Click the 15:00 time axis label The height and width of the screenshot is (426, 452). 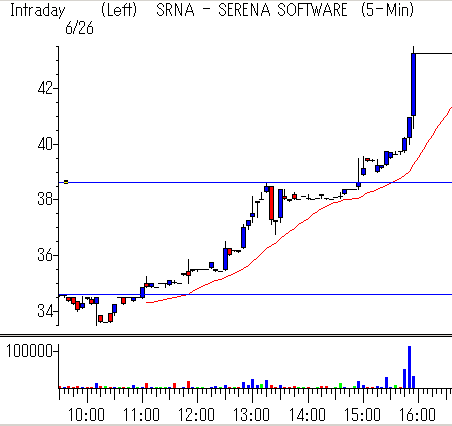362,415
